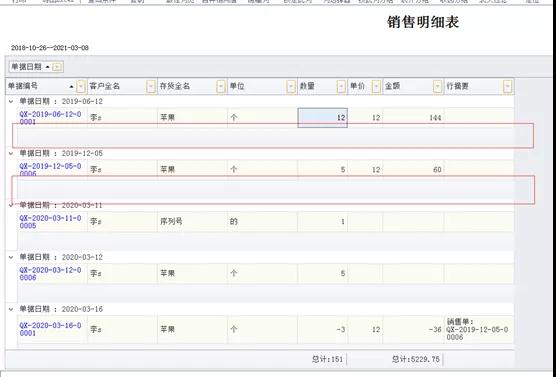This screenshot has width=556, height=377.
Task: Collapse the 2020-03-12 date group
Action: 11,257
